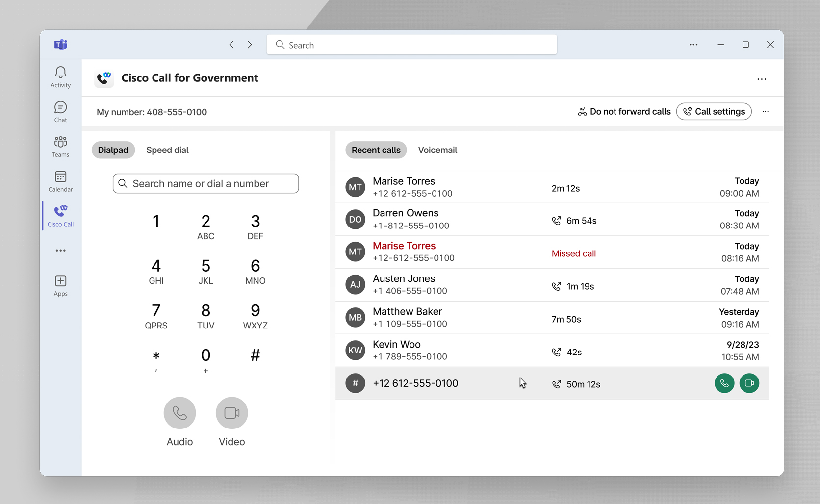Screen dimensions: 820x504
Task: Start audio call with green phone icon
Action: tap(724, 383)
